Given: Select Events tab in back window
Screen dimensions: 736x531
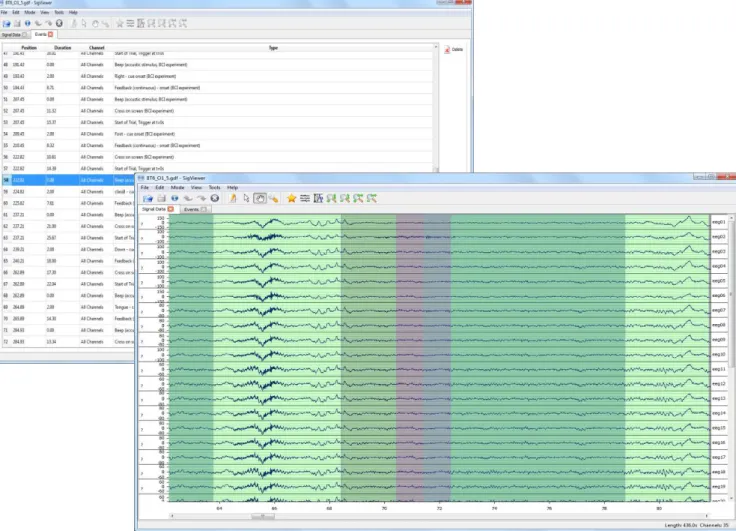Looking at the screenshot, I should coord(44,34).
